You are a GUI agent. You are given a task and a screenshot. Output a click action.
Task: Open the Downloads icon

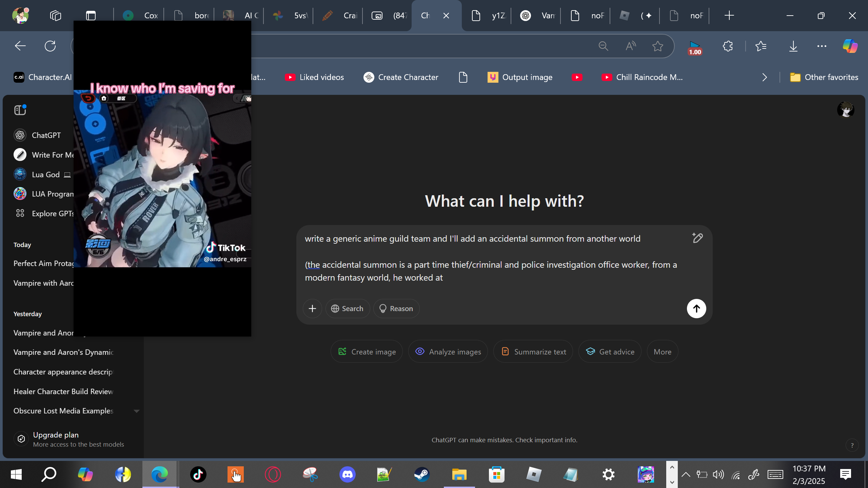tap(793, 46)
